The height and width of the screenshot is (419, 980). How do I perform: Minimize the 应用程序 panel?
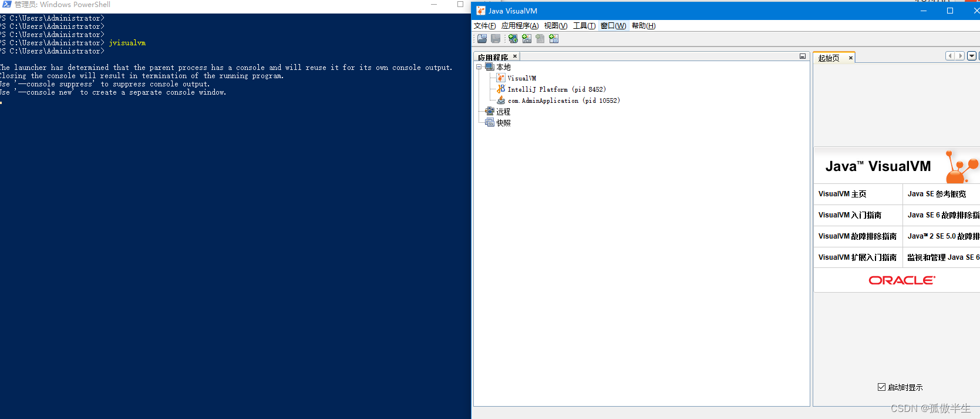click(803, 56)
